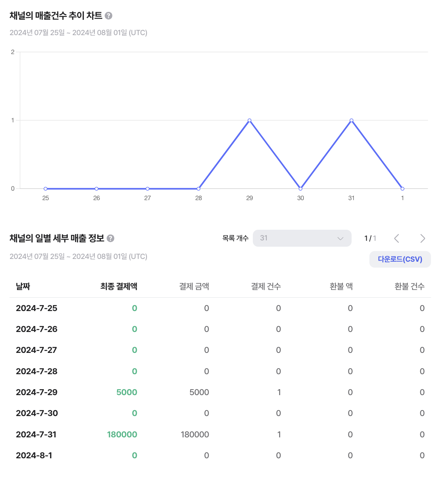
Task: Click the 최종 결제액 column header
Action: 119,287
